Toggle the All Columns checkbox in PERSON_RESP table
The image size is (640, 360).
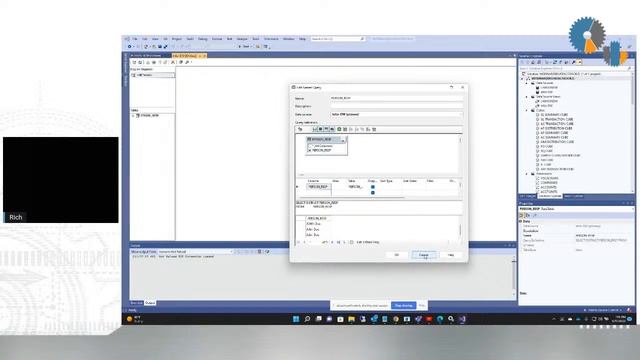[310, 146]
